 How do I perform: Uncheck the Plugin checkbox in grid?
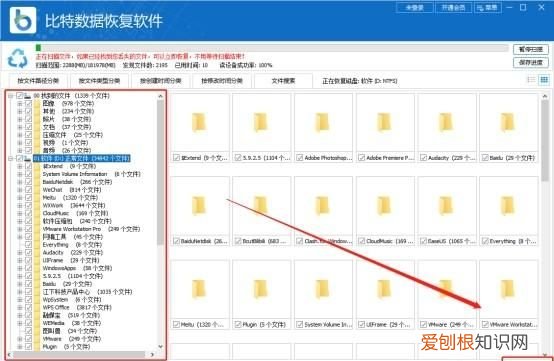[x=238, y=324]
